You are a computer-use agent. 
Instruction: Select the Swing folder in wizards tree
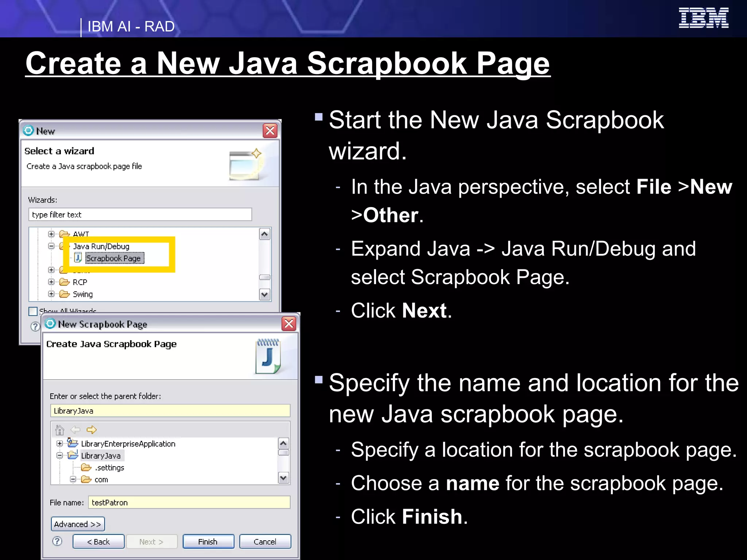tap(83, 294)
